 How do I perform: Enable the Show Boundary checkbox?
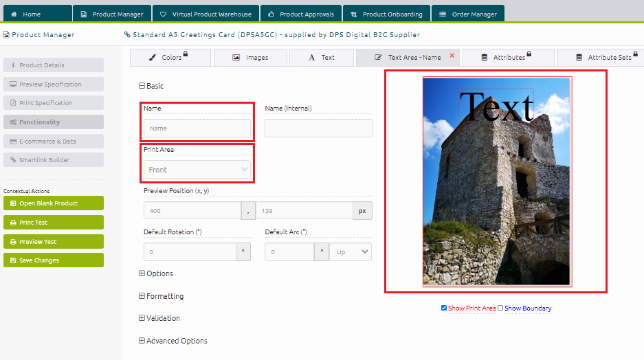click(500, 308)
